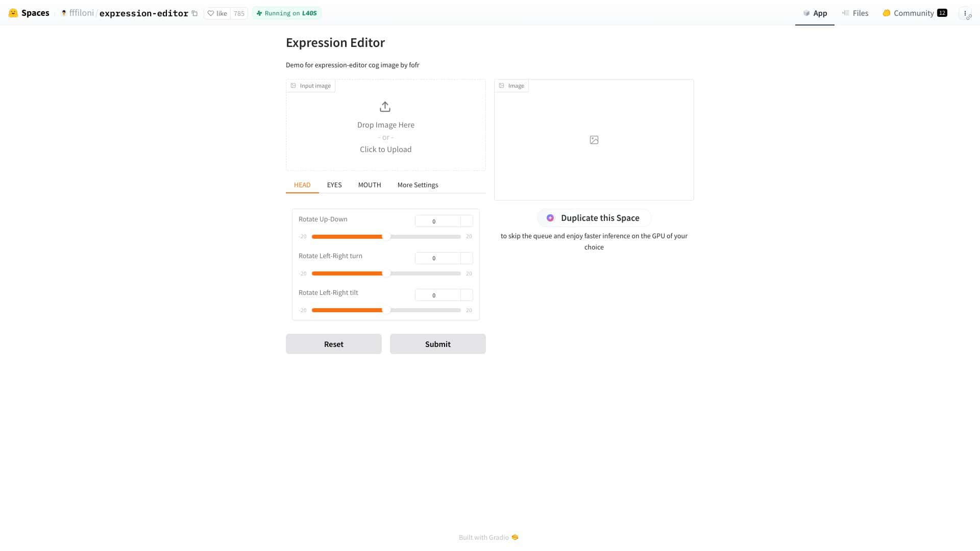Click the link icon in the top-right corner

(x=970, y=17)
